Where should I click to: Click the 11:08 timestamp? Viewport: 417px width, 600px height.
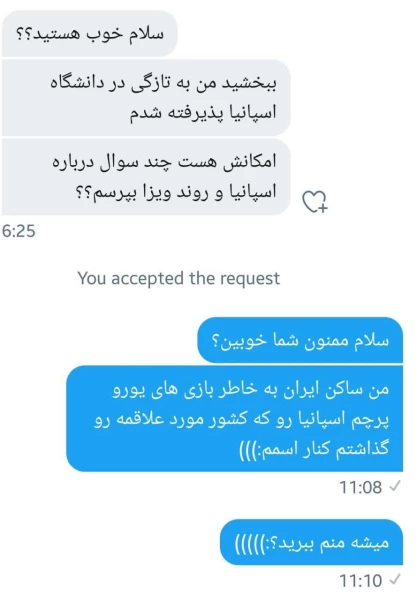[x=361, y=487]
